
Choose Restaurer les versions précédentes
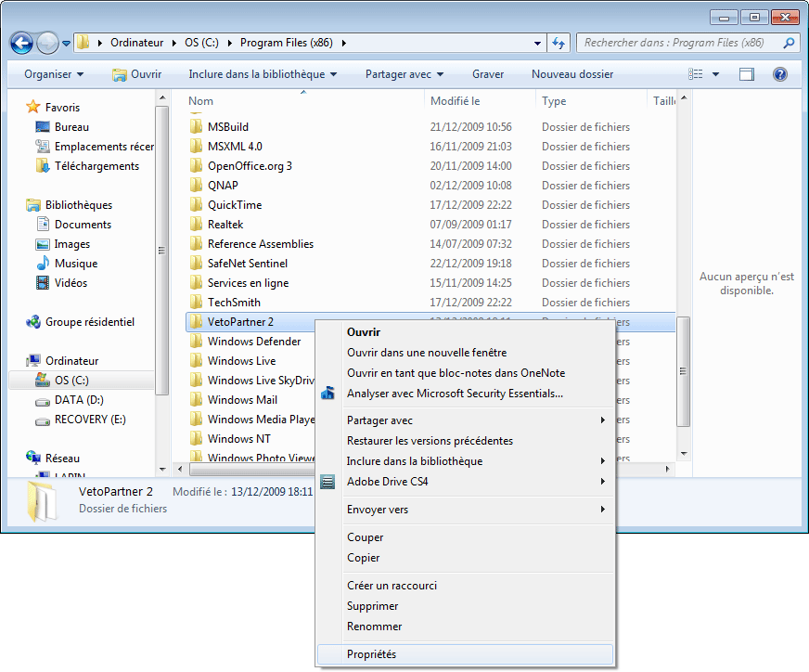coord(466,441)
